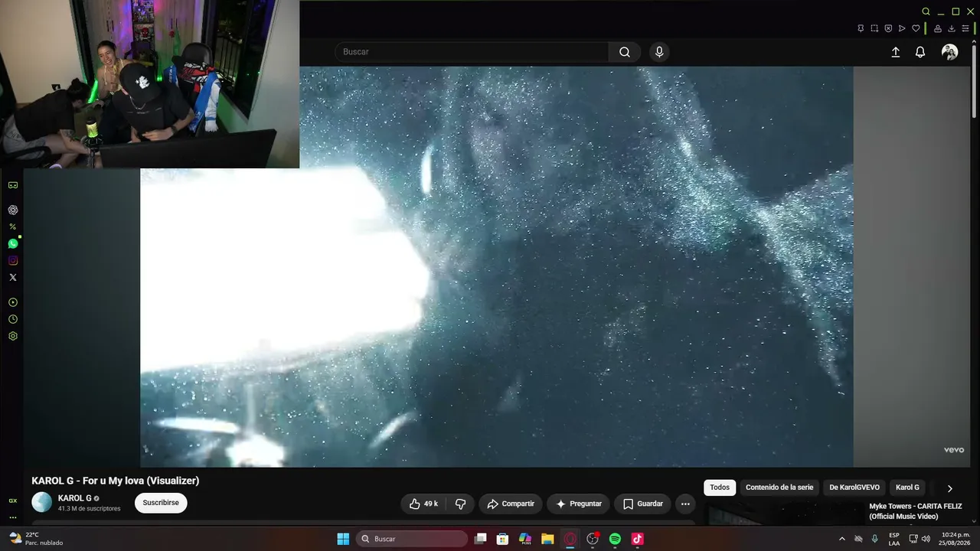Open the KAROL G channel name link
Image resolution: width=980 pixels, height=551 pixels.
coord(74,498)
